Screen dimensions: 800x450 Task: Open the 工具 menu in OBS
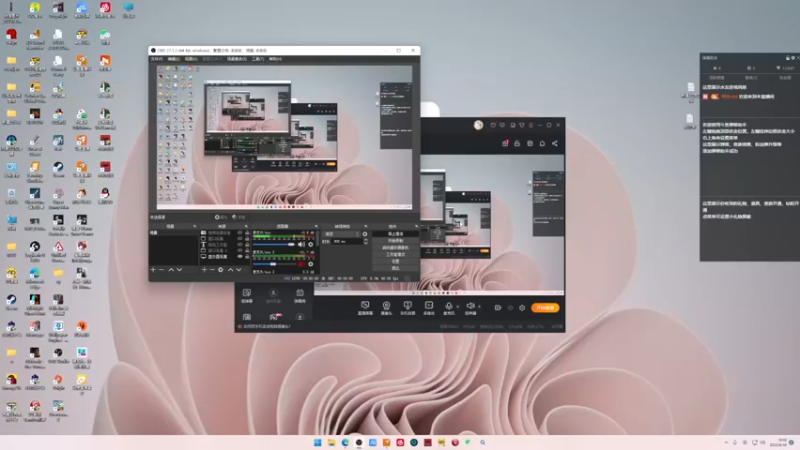tap(258, 59)
